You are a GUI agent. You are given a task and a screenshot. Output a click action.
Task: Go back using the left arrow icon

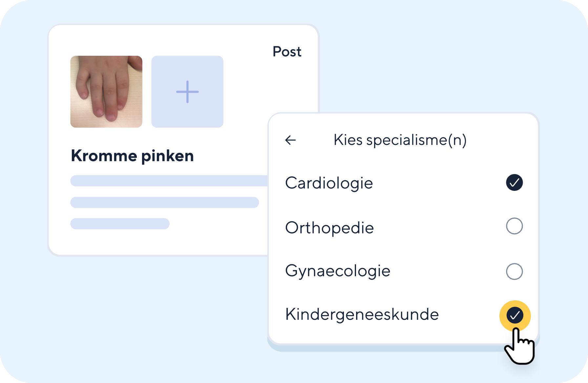click(x=290, y=140)
